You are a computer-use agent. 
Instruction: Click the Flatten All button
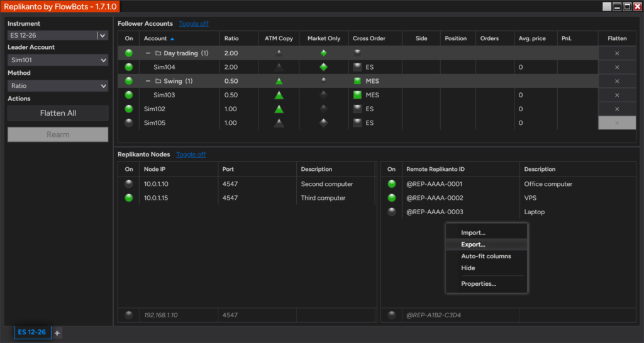(58, 113)
